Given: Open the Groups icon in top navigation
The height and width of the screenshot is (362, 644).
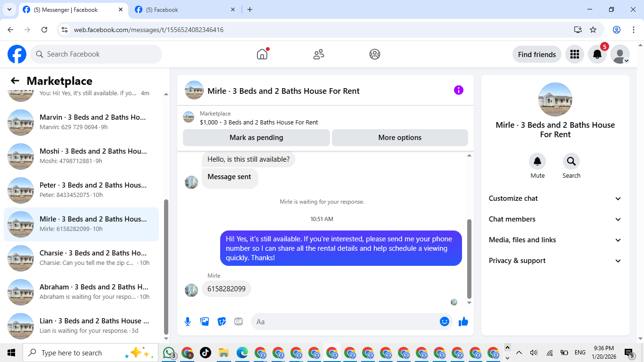Looking at the screenshot, I should point(375,54).
